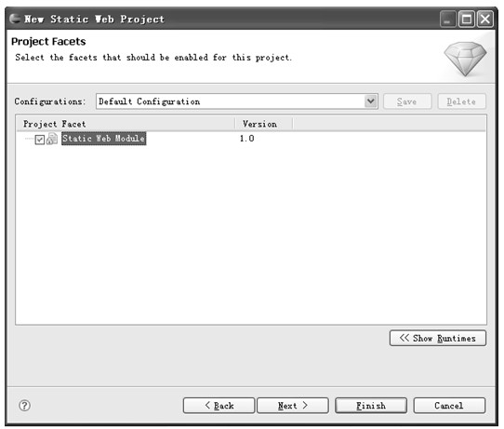The height and width of the screenshot is (429, 504).
Task: Uncheck the Static Web Module checkbox
Action: [x=40, y=140]
